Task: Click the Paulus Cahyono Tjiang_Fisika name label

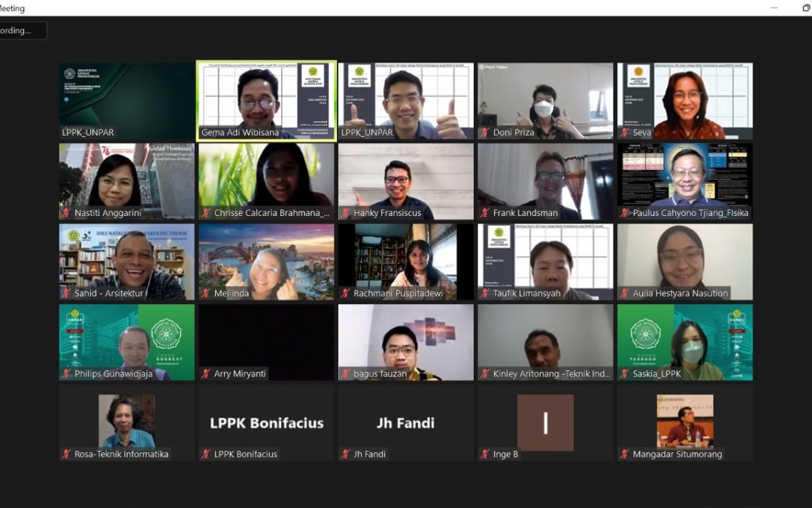Action: point(690,213)
